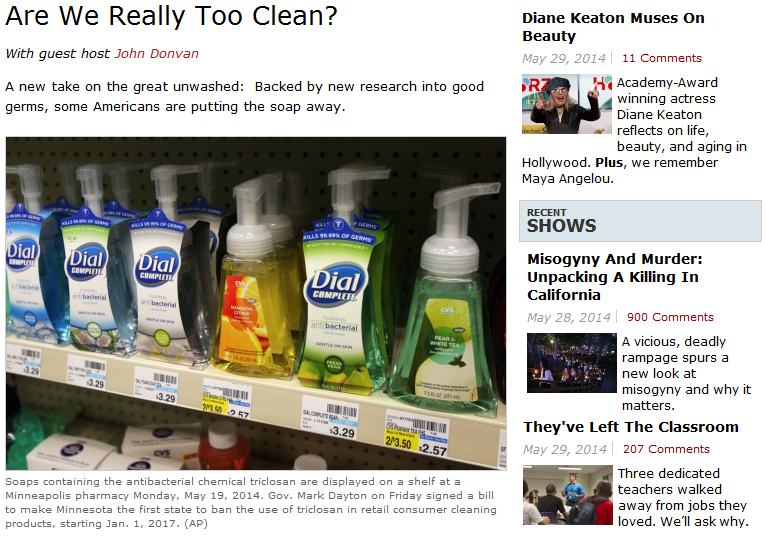Click the classroom teacher thumbnail

[568, 495]
